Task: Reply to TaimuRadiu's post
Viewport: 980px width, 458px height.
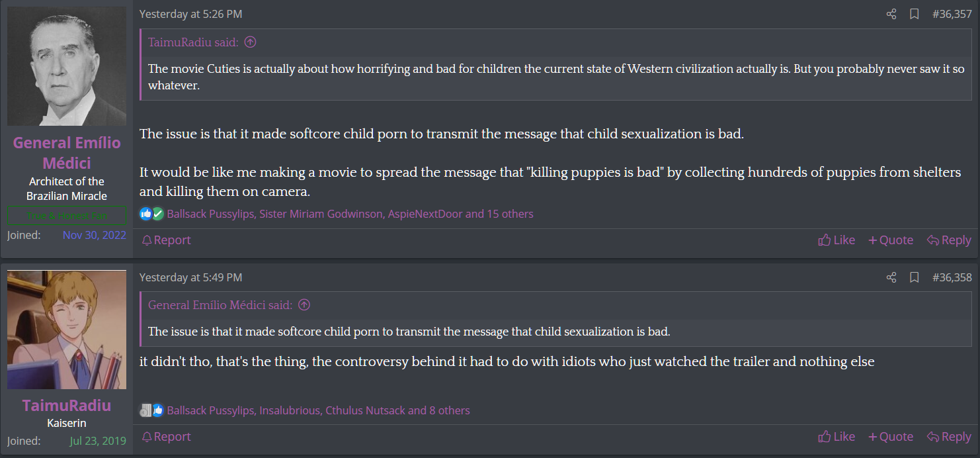Action: click(x=949, y=437)
